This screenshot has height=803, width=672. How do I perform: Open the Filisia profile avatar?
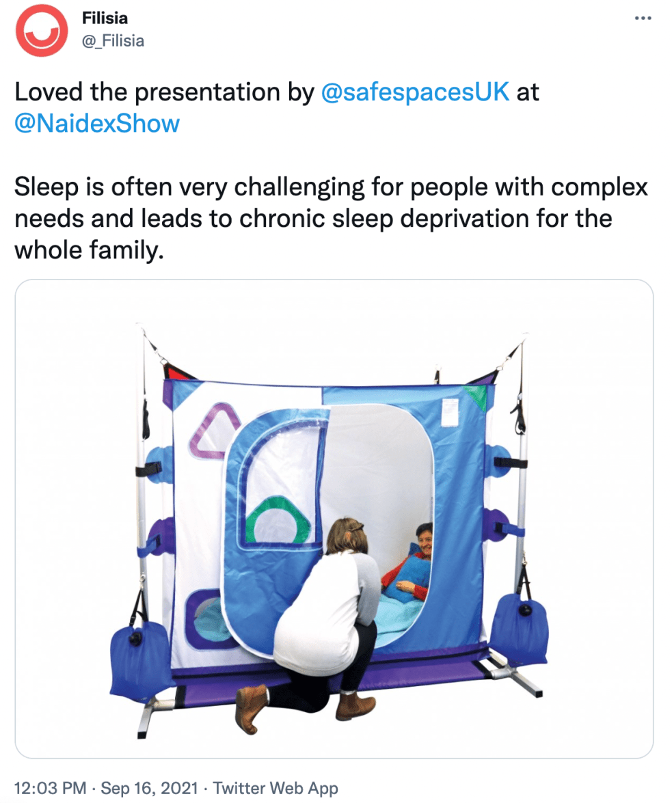(x=41, y=30)
